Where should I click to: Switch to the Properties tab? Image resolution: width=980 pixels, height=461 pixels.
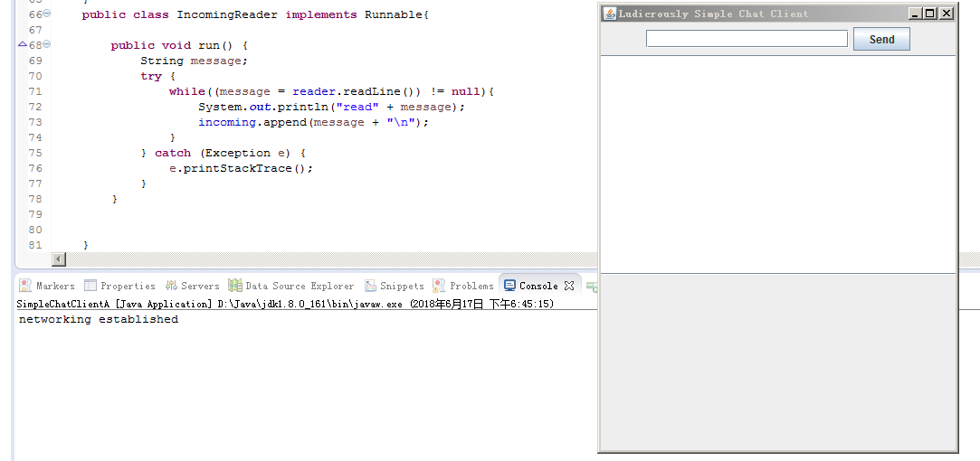120,286
